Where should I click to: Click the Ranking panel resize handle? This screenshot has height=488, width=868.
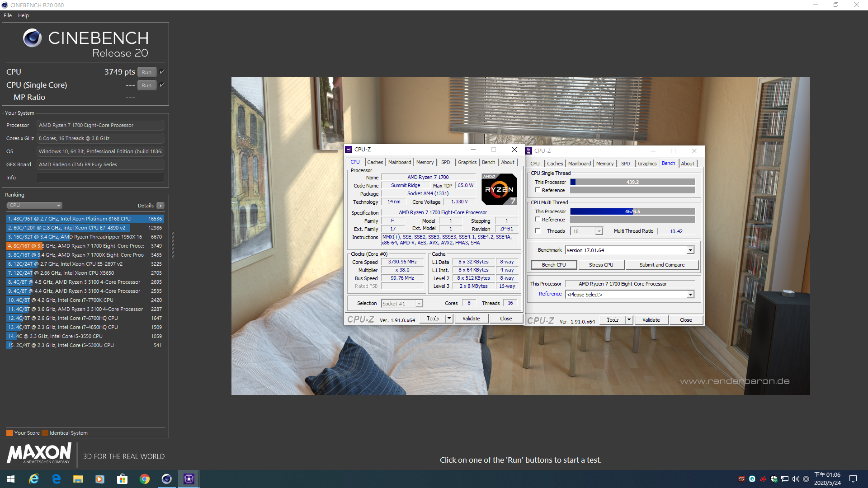pos(173,245)
